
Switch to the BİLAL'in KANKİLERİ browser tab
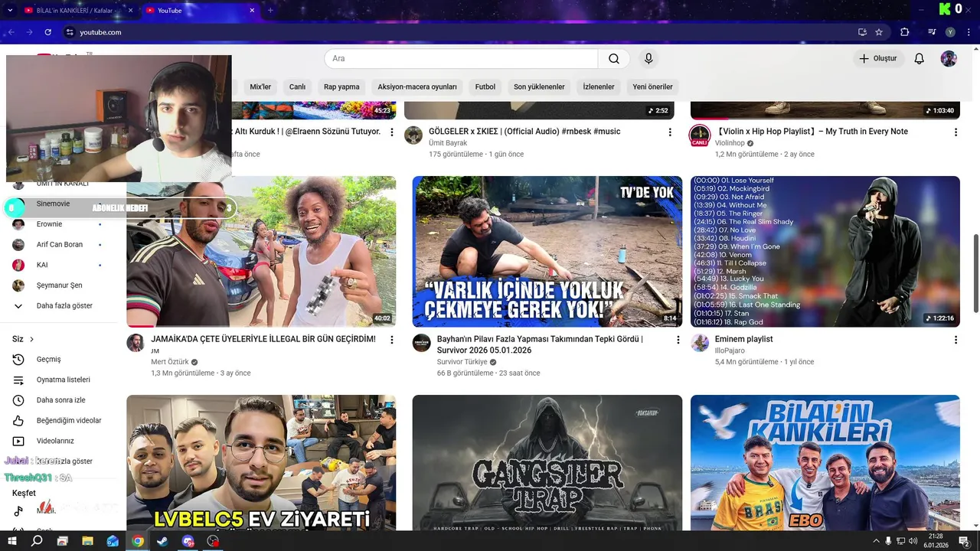coord(77,11)
